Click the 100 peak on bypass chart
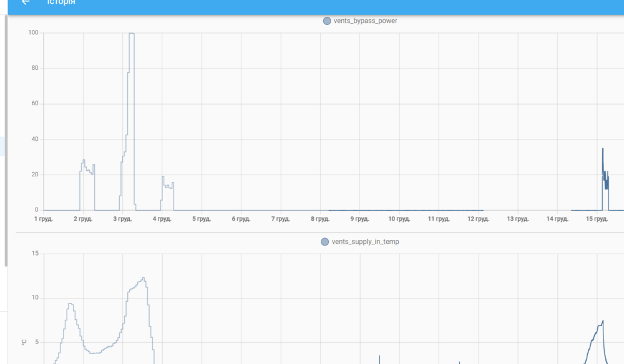This screenshot has width=624, height=364. tap(132, 34)
